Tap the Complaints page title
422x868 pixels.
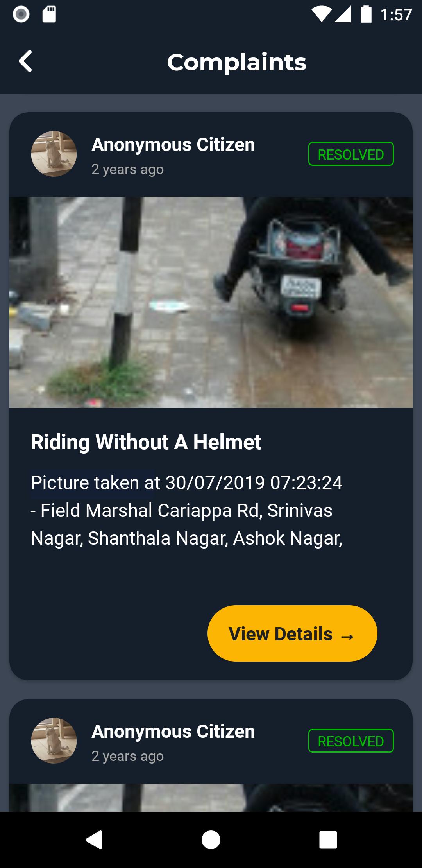tap(237, 62)
